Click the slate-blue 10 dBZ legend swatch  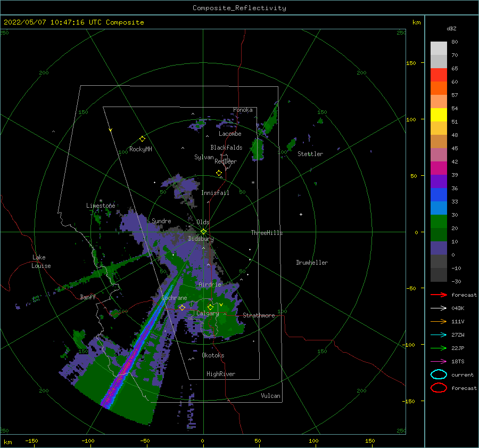point(439,248)
